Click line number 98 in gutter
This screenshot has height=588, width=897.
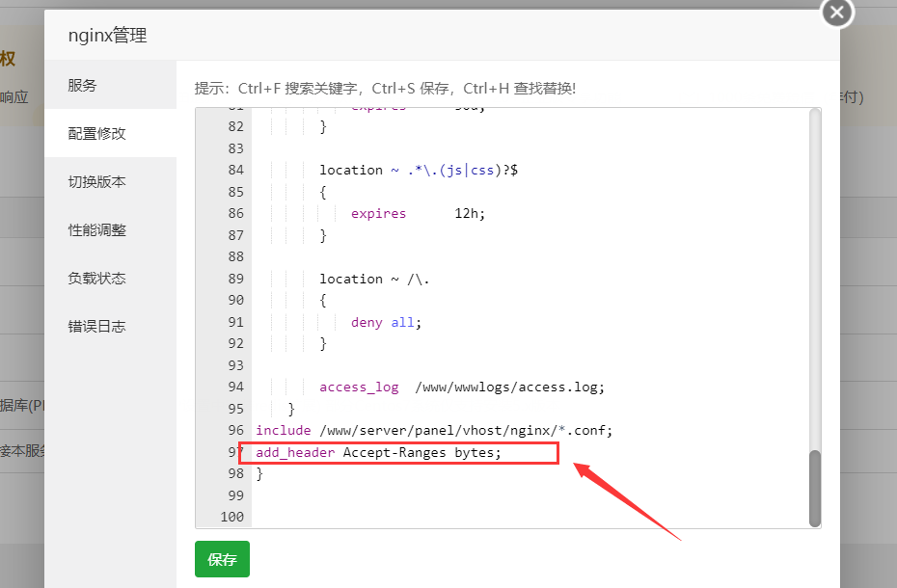[235, 473]
